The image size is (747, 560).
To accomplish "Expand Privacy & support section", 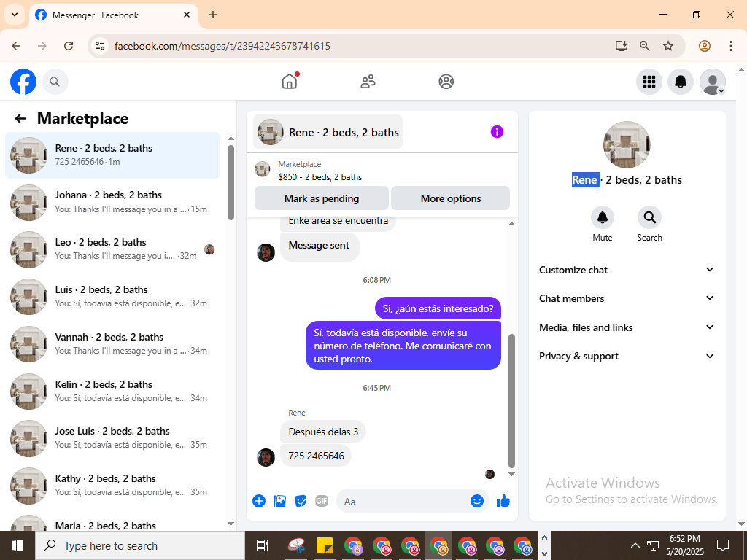I will 627,356.
